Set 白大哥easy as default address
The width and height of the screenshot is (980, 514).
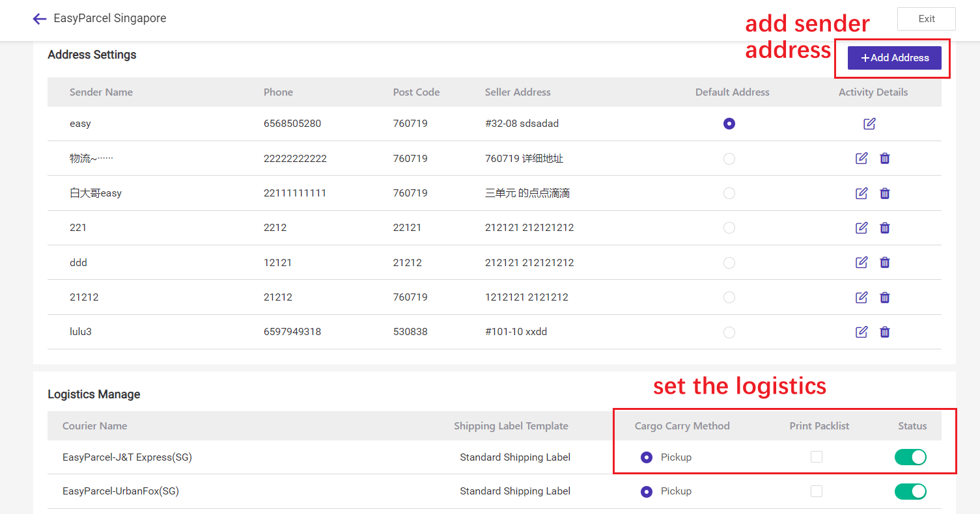click(x=729, y=193)
